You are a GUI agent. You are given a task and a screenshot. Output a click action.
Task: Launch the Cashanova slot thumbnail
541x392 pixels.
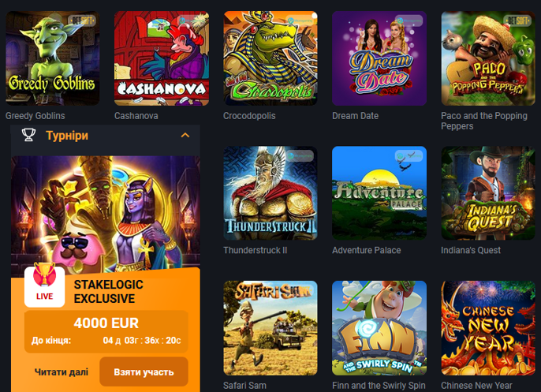point(162,58)
